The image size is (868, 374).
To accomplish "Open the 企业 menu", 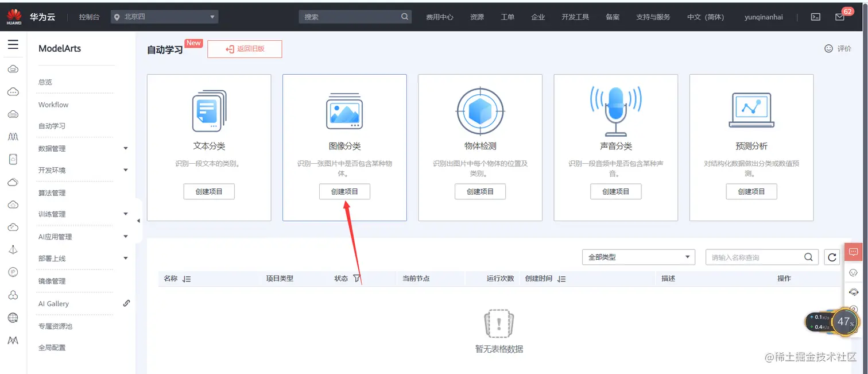I will (x=538, y=17).
